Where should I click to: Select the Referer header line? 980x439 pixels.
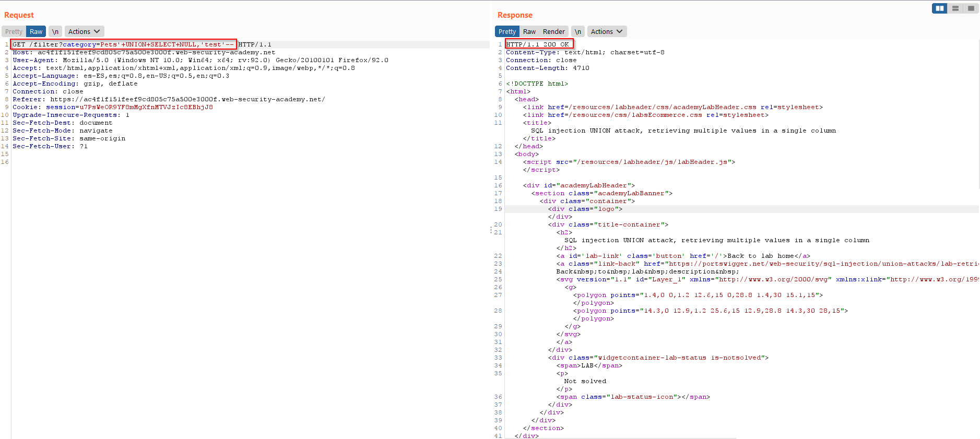pos(169,99)
